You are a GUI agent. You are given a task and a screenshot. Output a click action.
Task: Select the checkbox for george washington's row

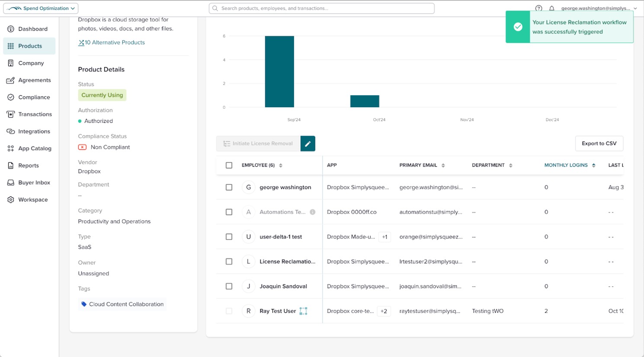coord(229,187)
